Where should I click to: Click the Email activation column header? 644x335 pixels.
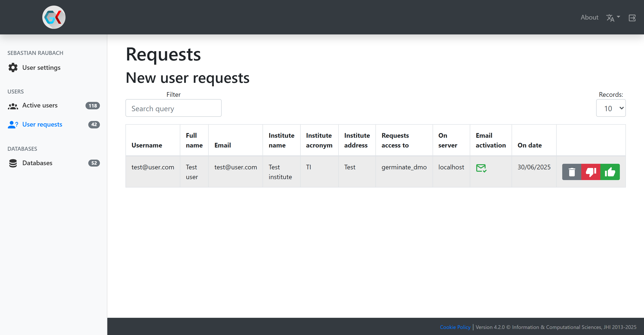click(x=490, y=140)
